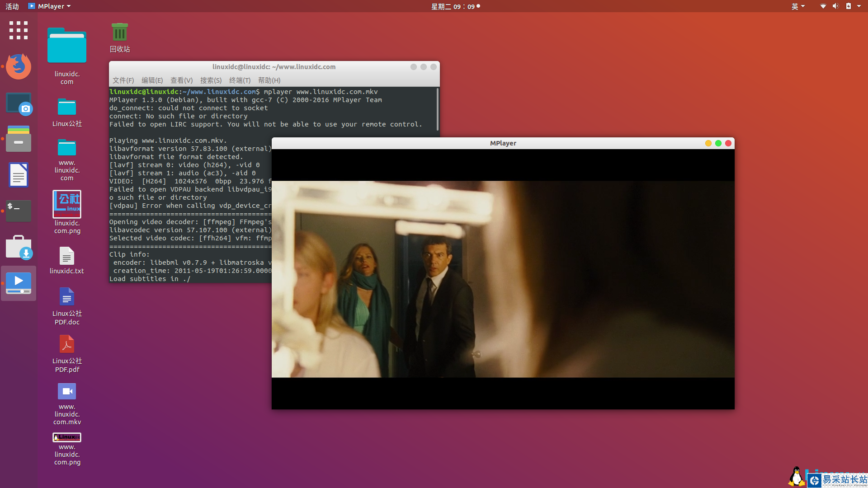The height and width of the screenshot is (488, 868).
Task: Open the Show Applications grid
Action: (19, 30)
